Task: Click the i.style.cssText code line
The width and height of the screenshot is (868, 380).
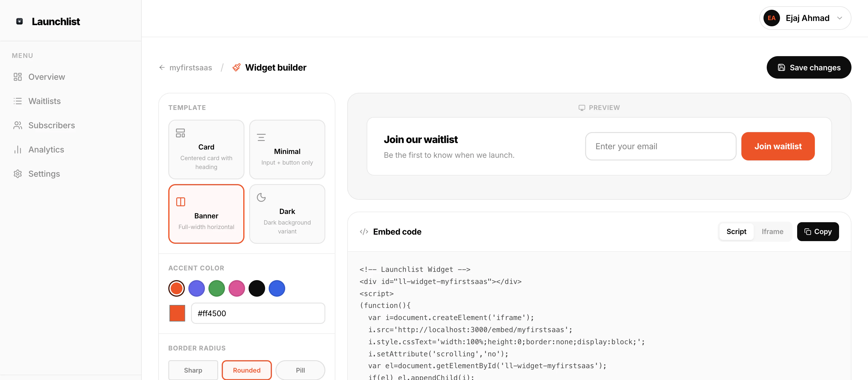Action: point(506,342)
